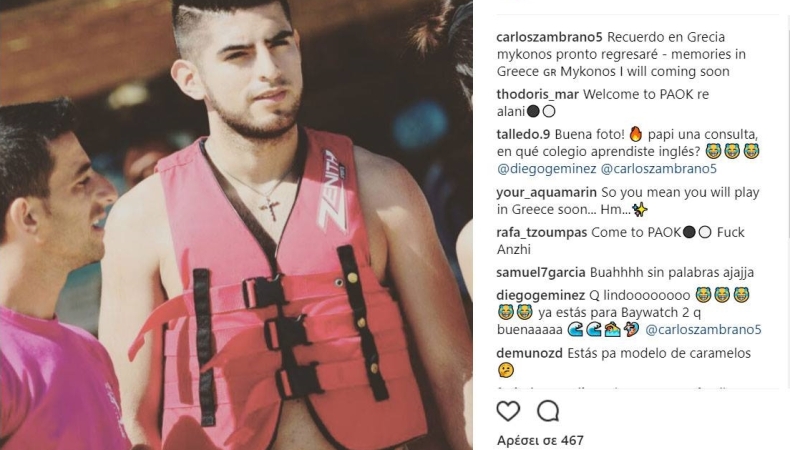Click the @diegogeminez mention in talledo.9's comment

pyautogui.click(x=547, y=169)
